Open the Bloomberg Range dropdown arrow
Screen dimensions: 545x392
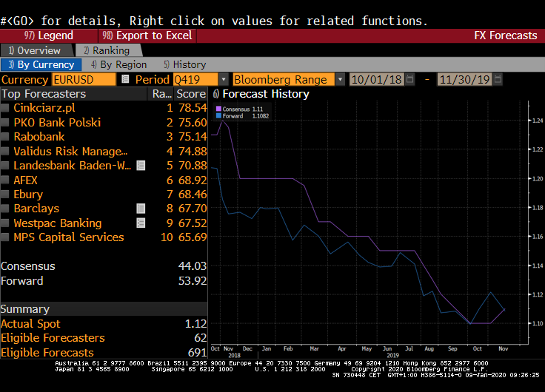coord(340,79)
